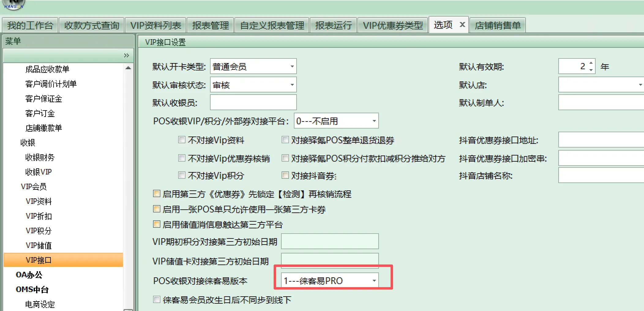Click the scroll-up arrow in the menu tree

129,68
